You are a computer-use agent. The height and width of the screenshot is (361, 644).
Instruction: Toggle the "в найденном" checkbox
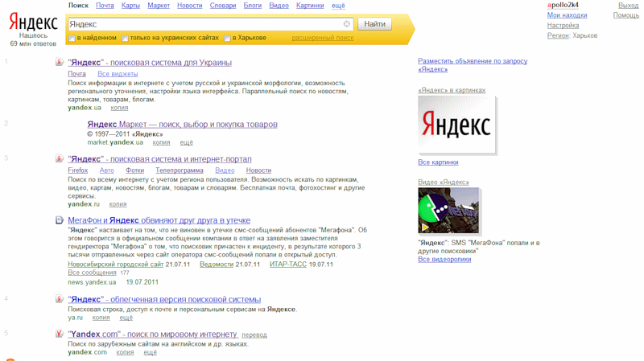point(72,38)
